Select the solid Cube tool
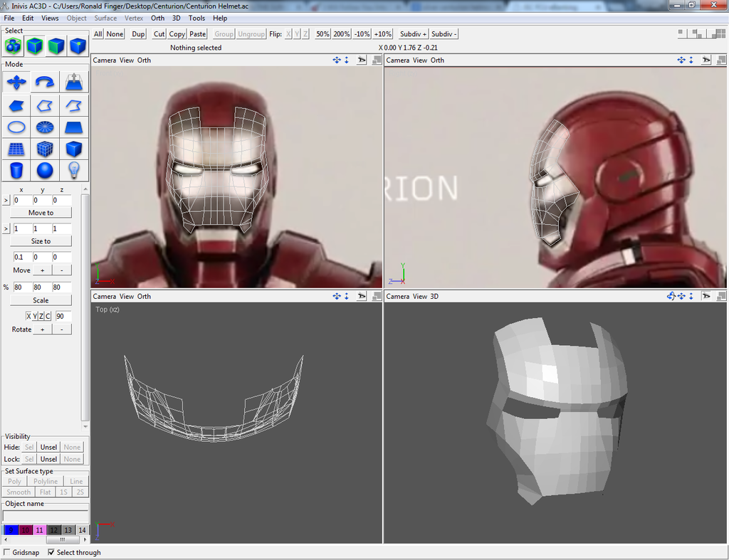Screen dimensions: 729x560 (x=73, y=149)
